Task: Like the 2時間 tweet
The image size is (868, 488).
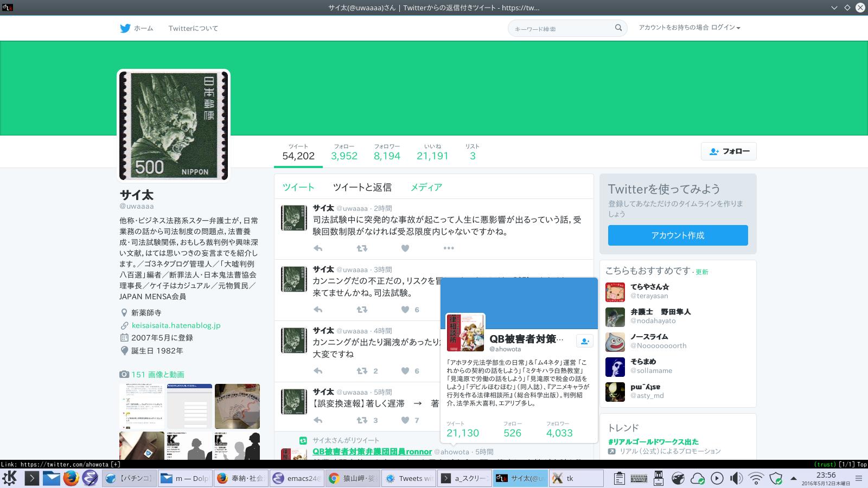Action: (405, 248)
